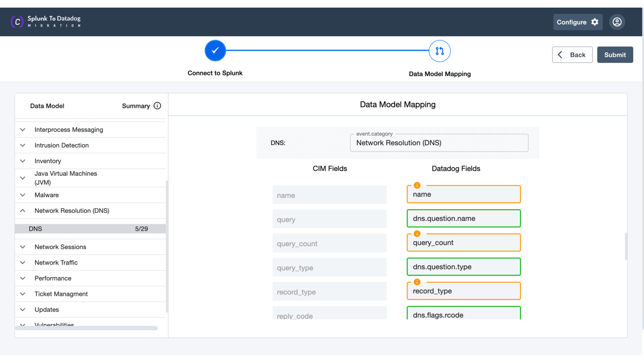Expand Ticket Managment data model
The width and height of the screenshot is (644, 363).
[x=23, y=294]
